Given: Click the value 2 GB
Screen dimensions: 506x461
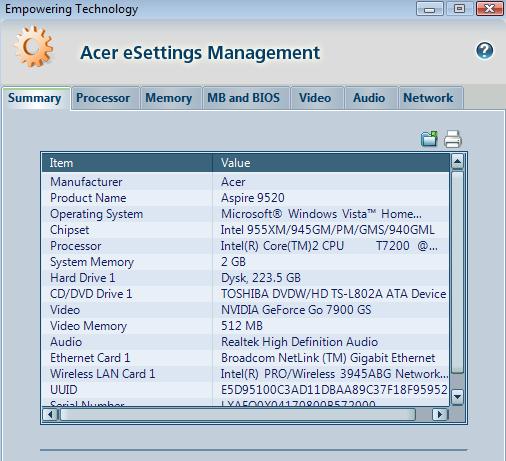Looking at the screenshot, I should pyautogui.click(x=233, y=262).
